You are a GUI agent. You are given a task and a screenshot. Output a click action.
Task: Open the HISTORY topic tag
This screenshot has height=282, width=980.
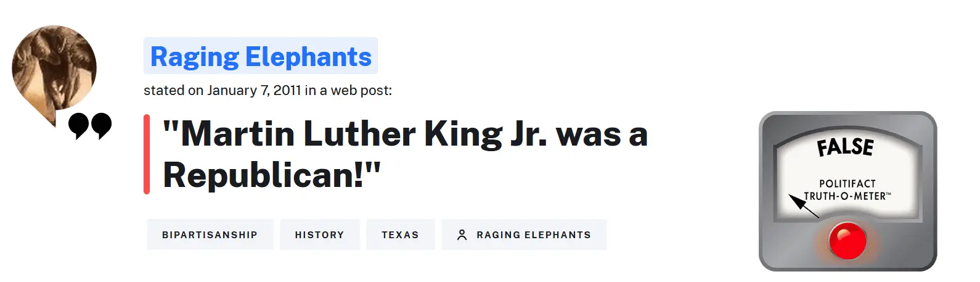pyautogui.click(x=319, y=235)
